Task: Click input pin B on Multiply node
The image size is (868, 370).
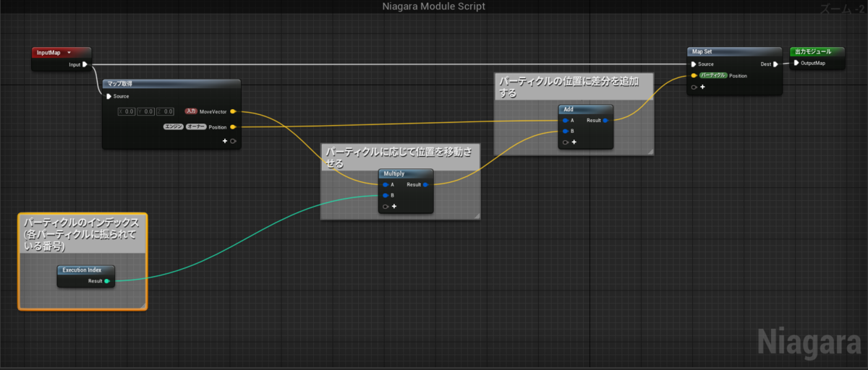Action: pos(386,195)
